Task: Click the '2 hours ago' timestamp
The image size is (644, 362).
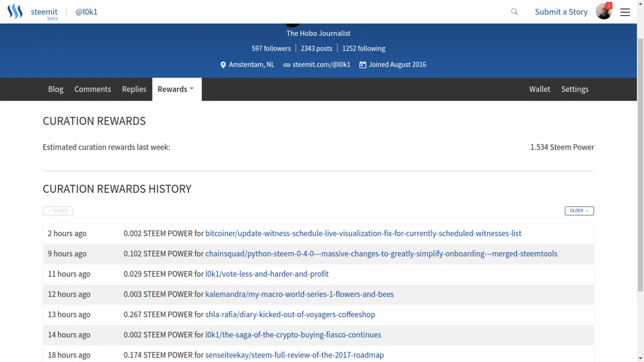Action: (67, 233)
